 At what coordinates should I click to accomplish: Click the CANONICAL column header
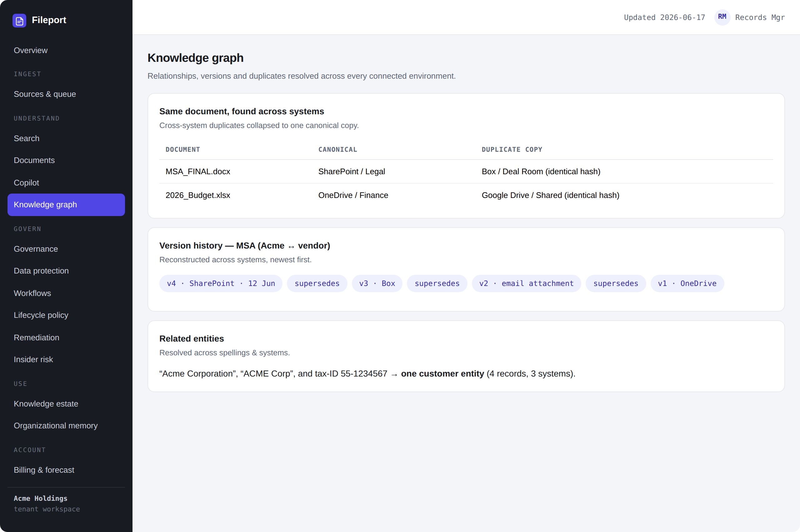pyautogui.click(x=337, y=149)
